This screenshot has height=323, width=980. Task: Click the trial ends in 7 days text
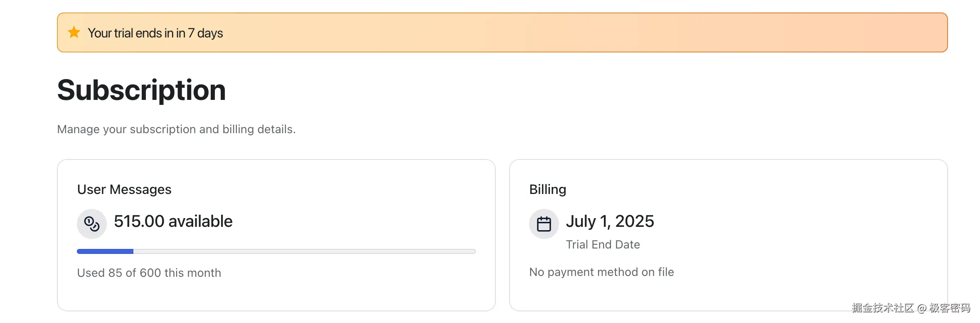155,33
